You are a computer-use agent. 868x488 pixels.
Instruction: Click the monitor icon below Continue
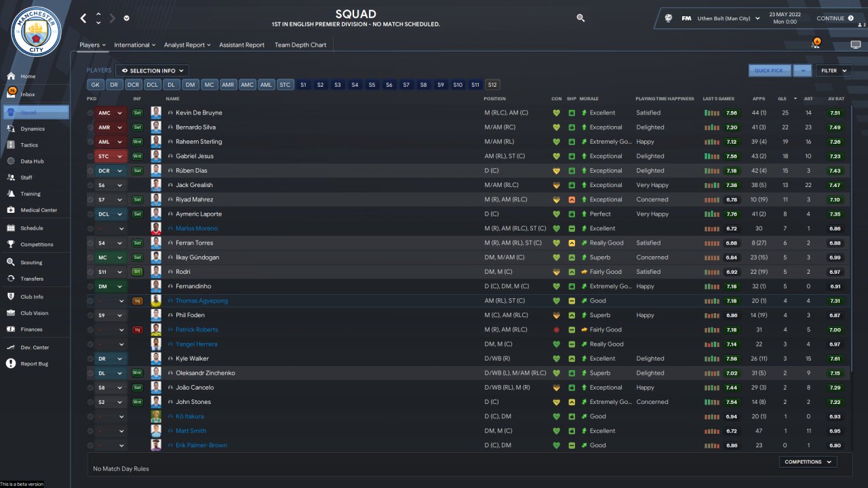(x=855, y=45)
